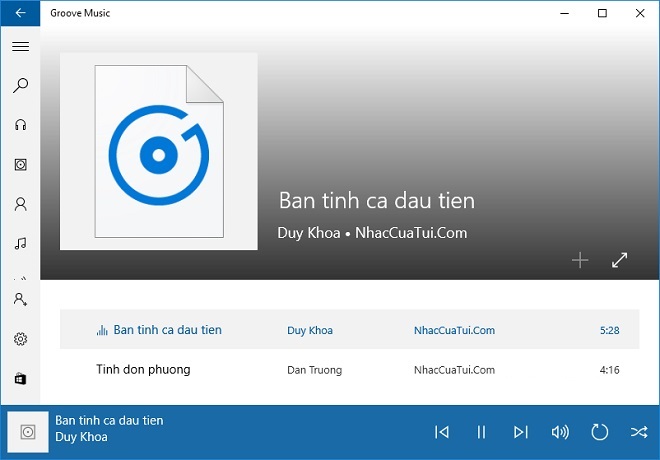
Task: Open Albums view in sidebar
Action: point(20,164)
